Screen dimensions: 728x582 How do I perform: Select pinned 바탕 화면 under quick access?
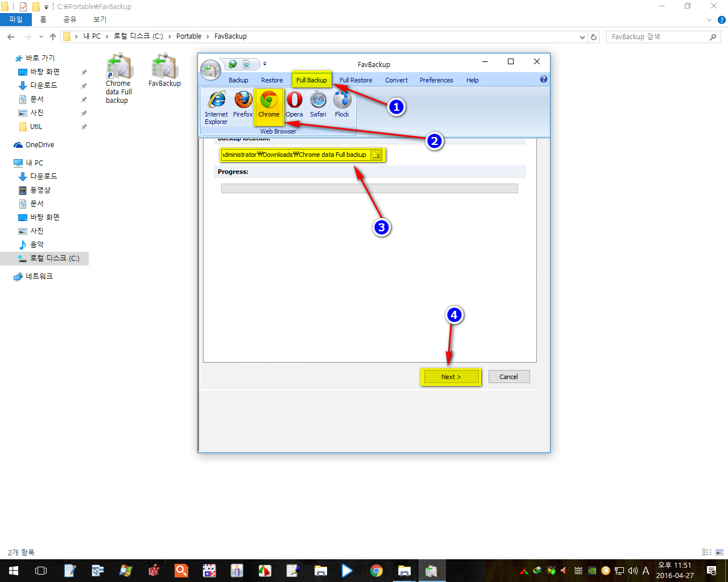[x=45, y=72]
